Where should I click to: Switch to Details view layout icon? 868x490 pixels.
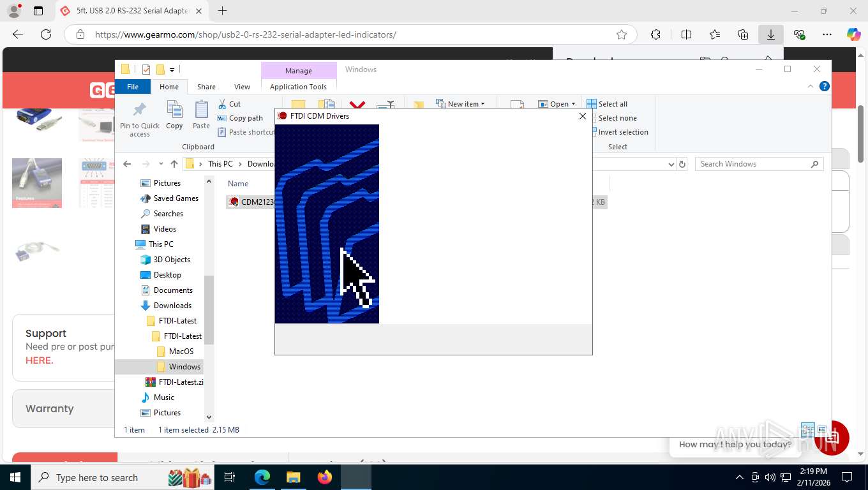point(807,430)
